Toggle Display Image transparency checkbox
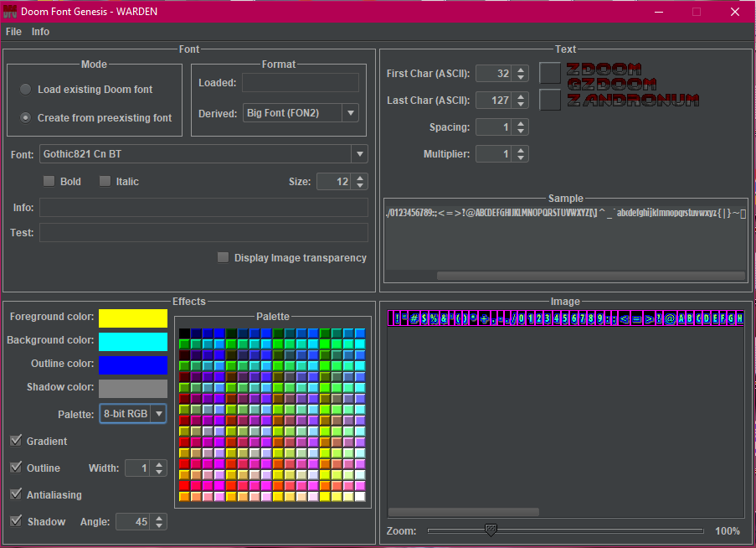Image resolution: width=756 pixels, height=548 pixels. coord(223,257)
